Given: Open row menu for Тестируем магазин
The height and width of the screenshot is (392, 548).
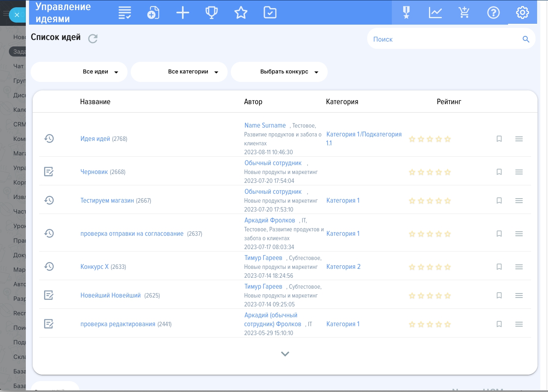Looking at the screenshot, I should tap(519, 201).
